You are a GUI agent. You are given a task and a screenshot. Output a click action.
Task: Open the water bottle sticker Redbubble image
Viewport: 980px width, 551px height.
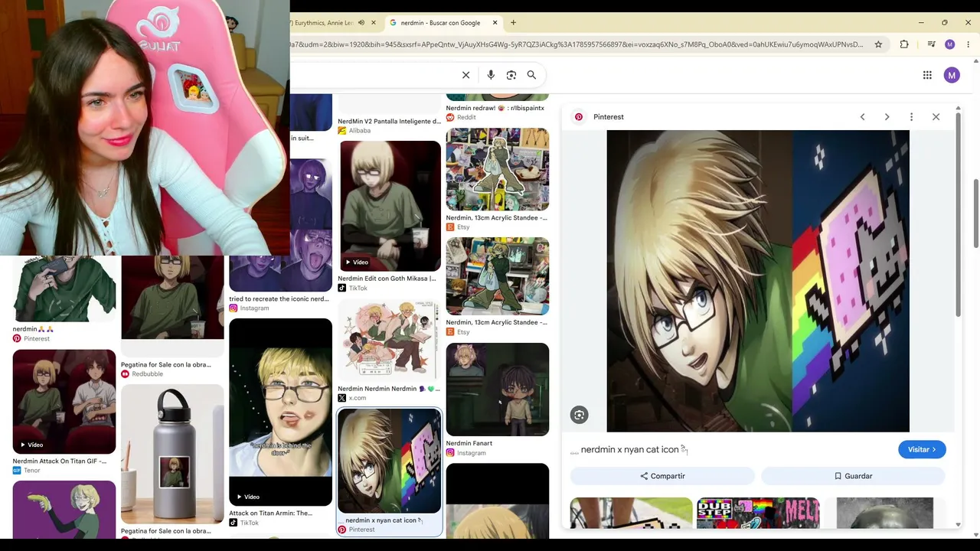click(172, 454)
